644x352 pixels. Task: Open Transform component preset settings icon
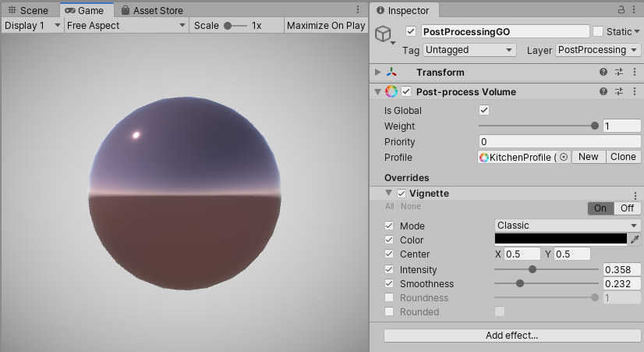click(619, 72)
